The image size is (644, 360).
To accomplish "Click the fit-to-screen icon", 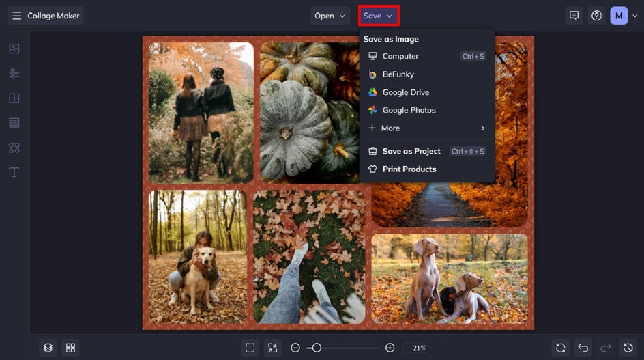I will coord(250,348).
